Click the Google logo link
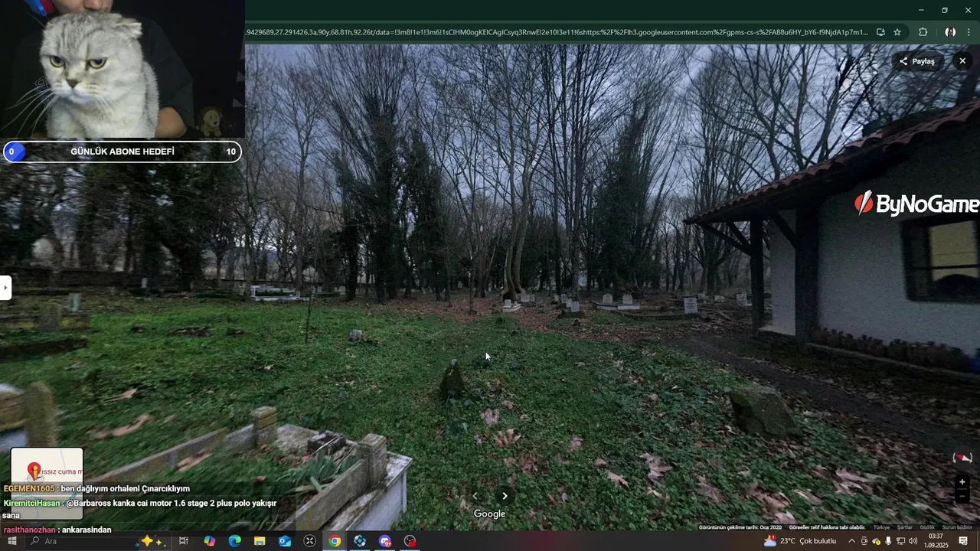Screen dimensions: 980x551 (x=489, y=514)
